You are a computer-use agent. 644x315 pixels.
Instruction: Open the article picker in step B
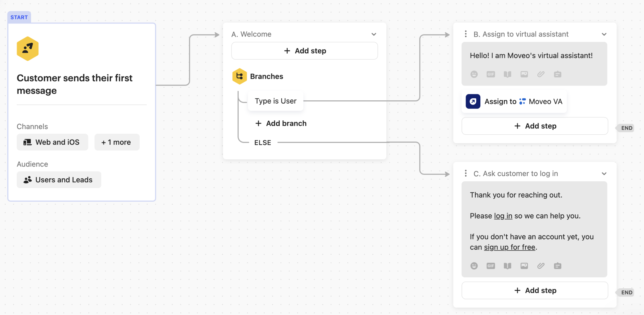[508, 74]
